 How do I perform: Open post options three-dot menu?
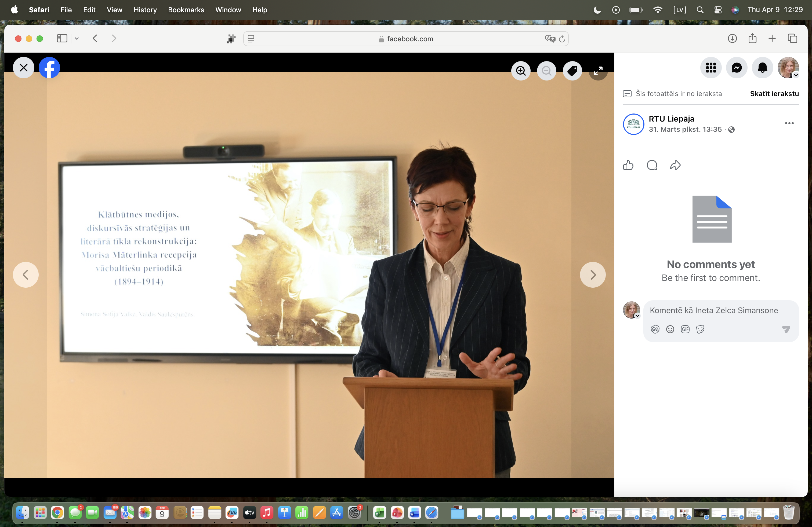[789, 123]
